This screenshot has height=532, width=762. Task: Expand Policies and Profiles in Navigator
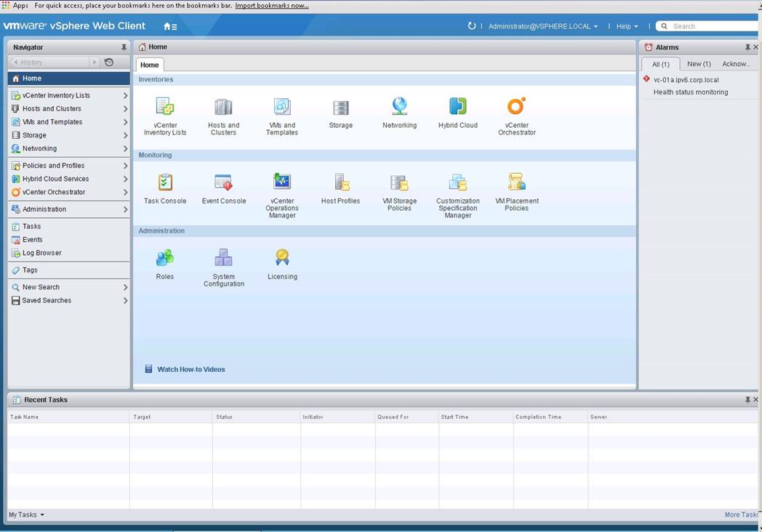[x=125, y=166]
